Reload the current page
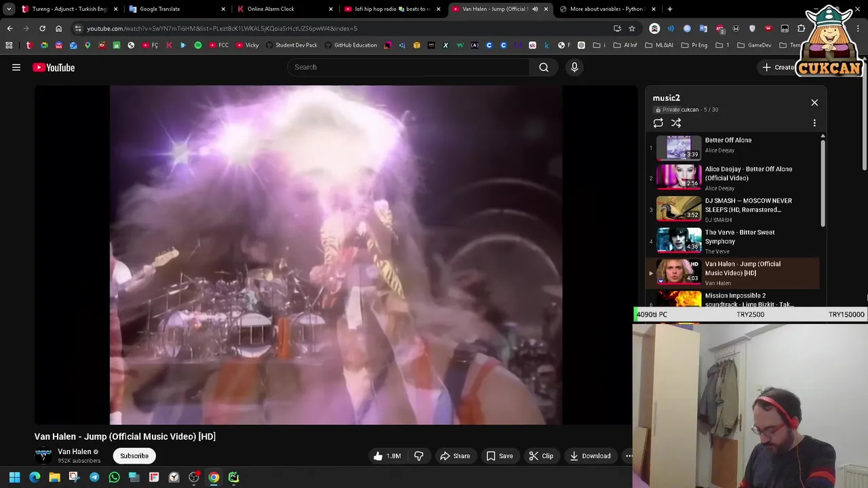 click(42, 28)
